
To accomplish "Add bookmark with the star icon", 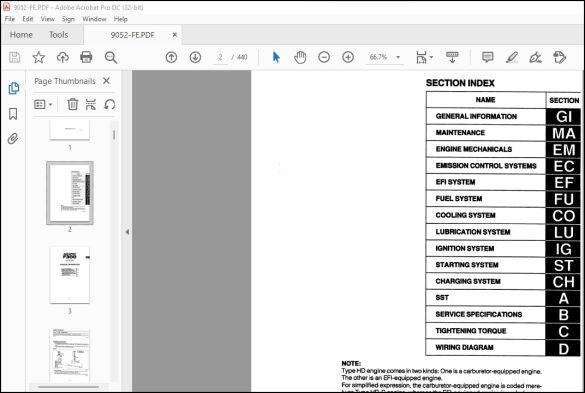I will (x=38, y=57).
